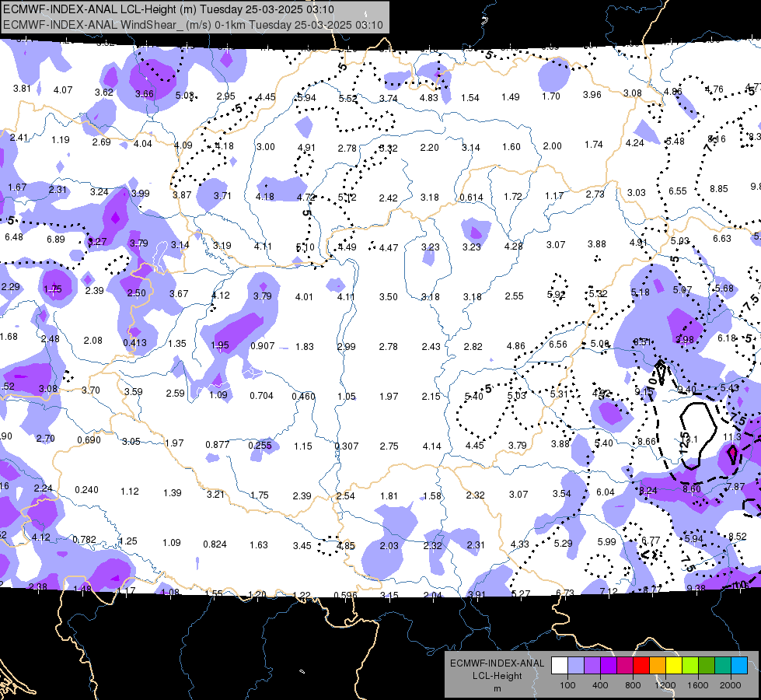Click the legend tick label '800'
This screenshot has width=761, height=700.
[x=633, y=685]
